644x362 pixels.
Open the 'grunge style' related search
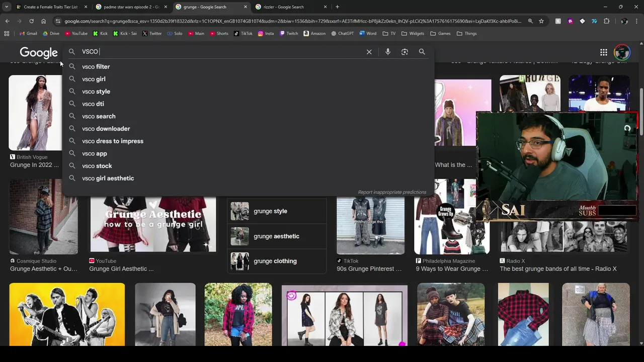pyautogui.click(x=277, y=211)
